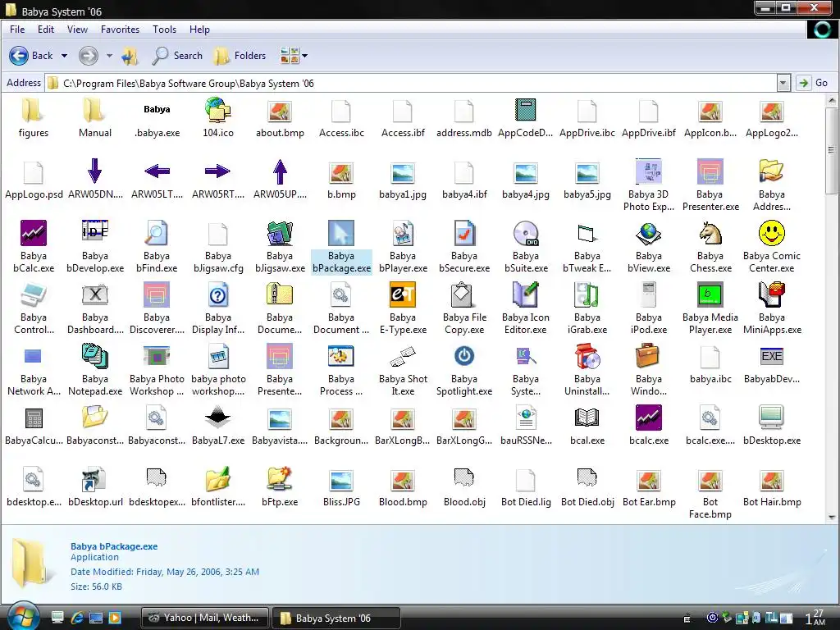Open the File menu

point(17,30)
